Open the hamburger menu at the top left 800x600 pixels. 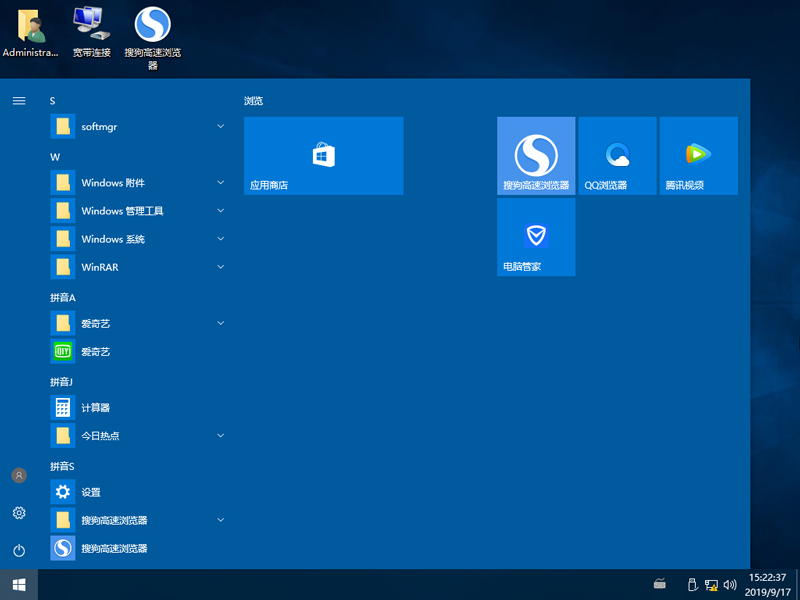point(18,100)
